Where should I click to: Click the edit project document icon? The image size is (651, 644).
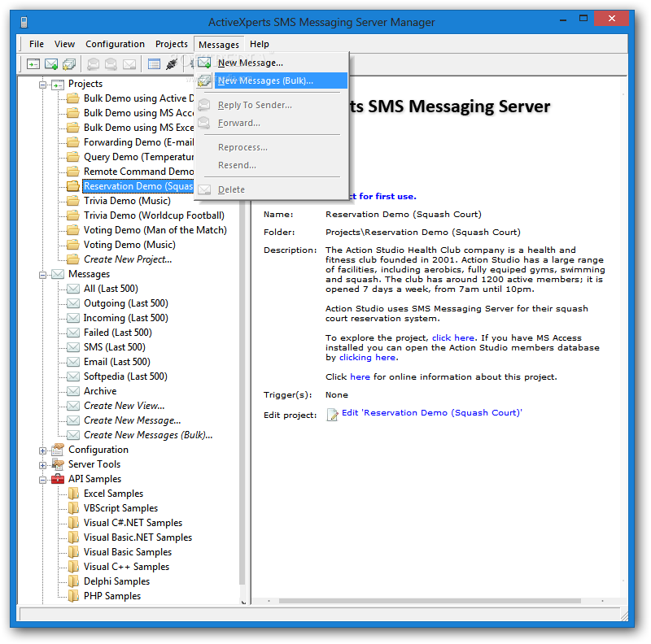[332, 415]
